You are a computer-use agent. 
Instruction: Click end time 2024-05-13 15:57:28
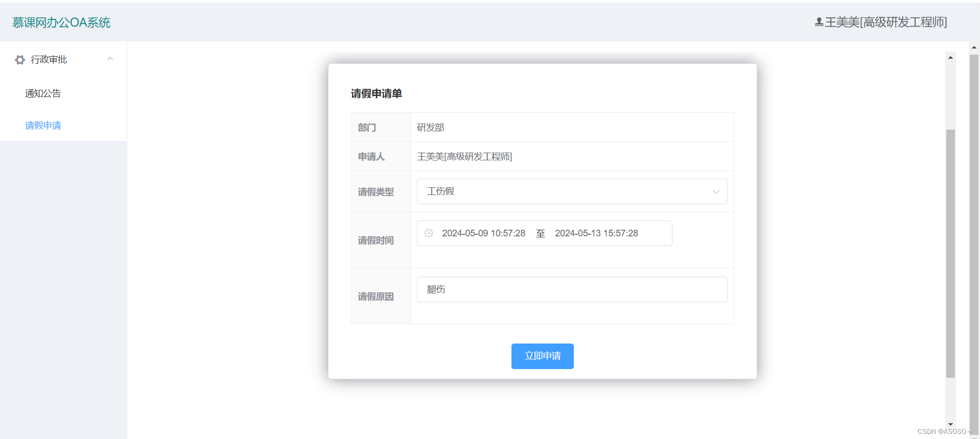point(596,233)
